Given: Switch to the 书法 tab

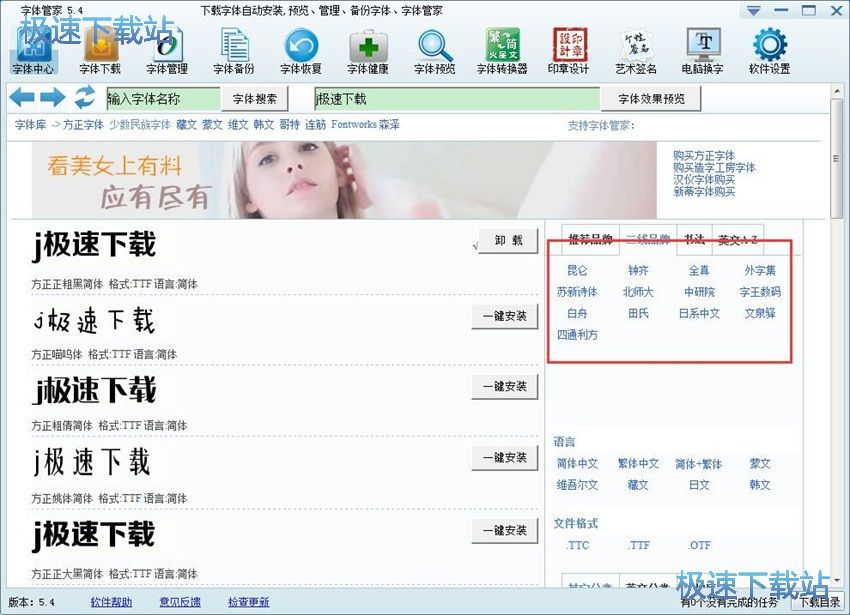Looking at the screenshot, I should tap(694, 239).
